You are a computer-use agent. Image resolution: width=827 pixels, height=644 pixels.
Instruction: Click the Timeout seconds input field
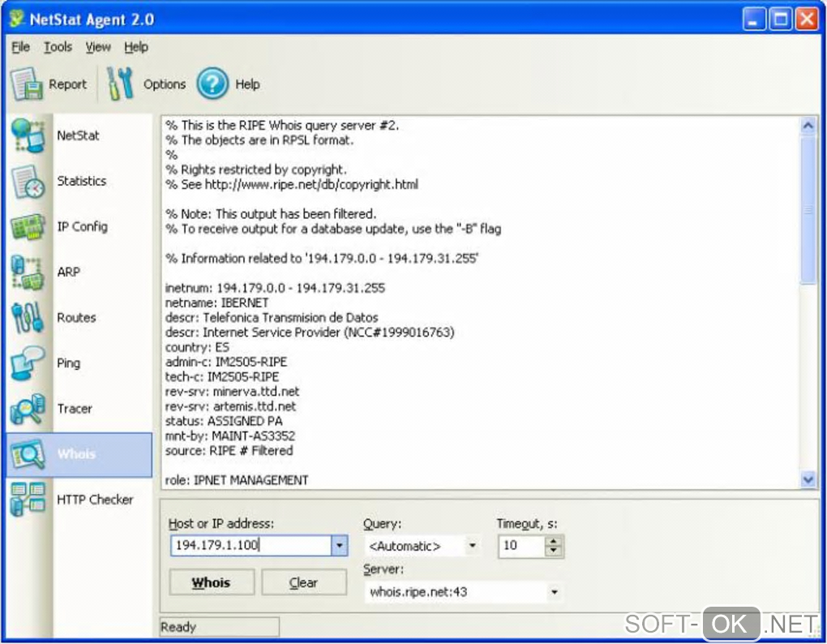521,545
